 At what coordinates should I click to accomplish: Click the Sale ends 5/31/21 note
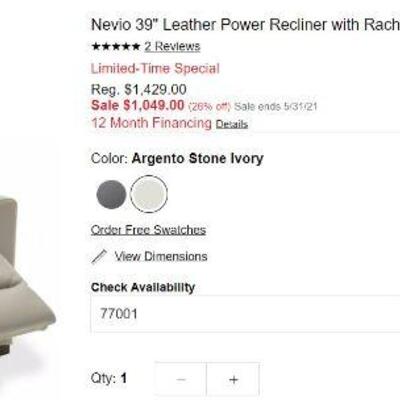(275, 107)
